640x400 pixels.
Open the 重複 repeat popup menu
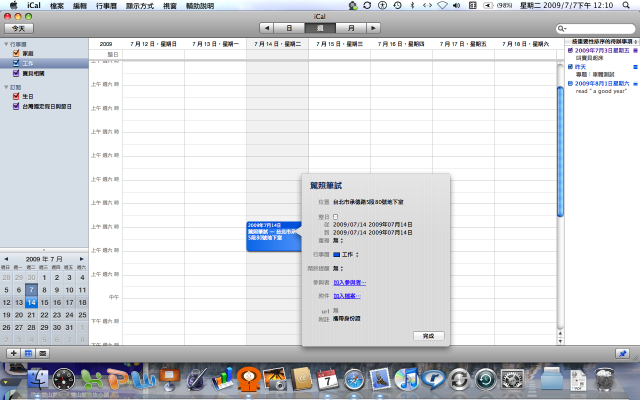coord(338,240)
